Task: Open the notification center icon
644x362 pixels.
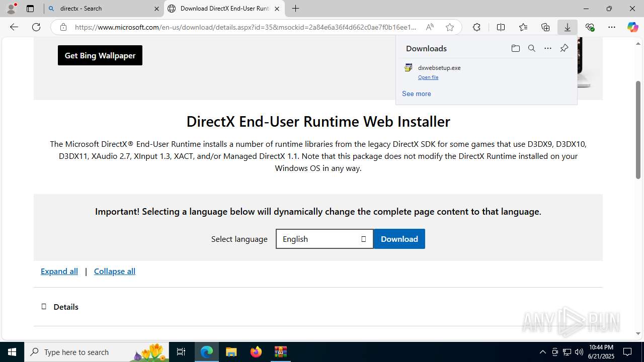Action: pyautogui.click(x=627, y=352)
